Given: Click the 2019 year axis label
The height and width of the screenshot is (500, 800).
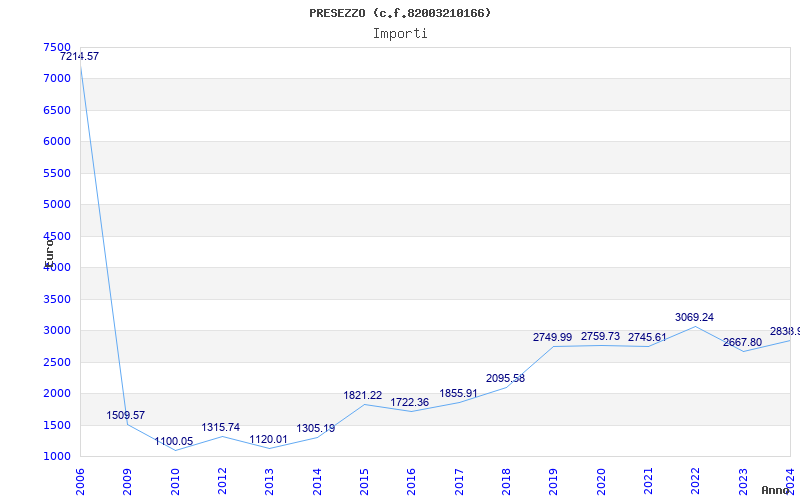Looking at the screenshot, I should pos(554,482).
